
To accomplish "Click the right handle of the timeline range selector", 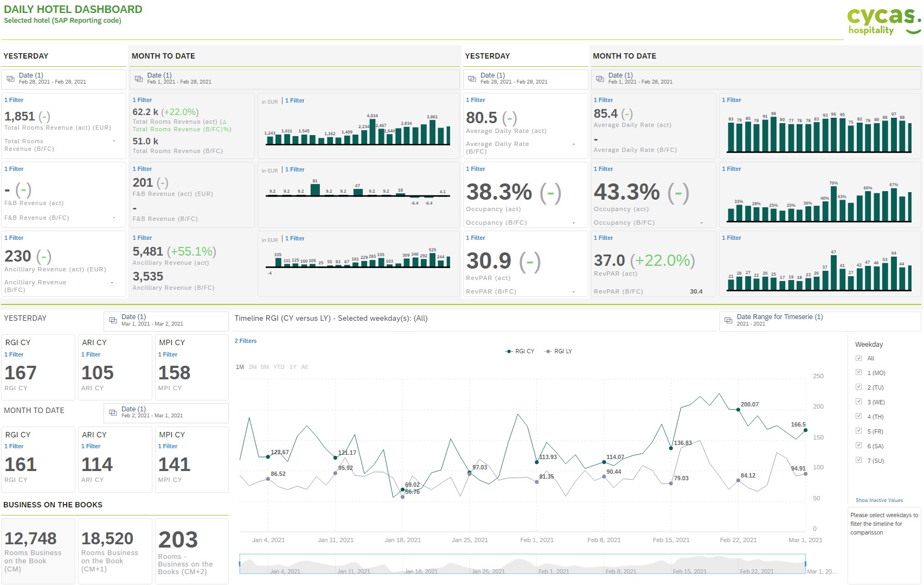I will pyautogui.click(x=806, y=564).
